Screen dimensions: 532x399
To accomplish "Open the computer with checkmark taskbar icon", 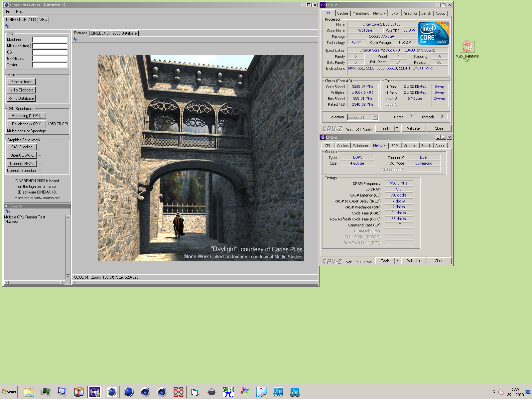I will pyautogui.click(x=62, y=392).
